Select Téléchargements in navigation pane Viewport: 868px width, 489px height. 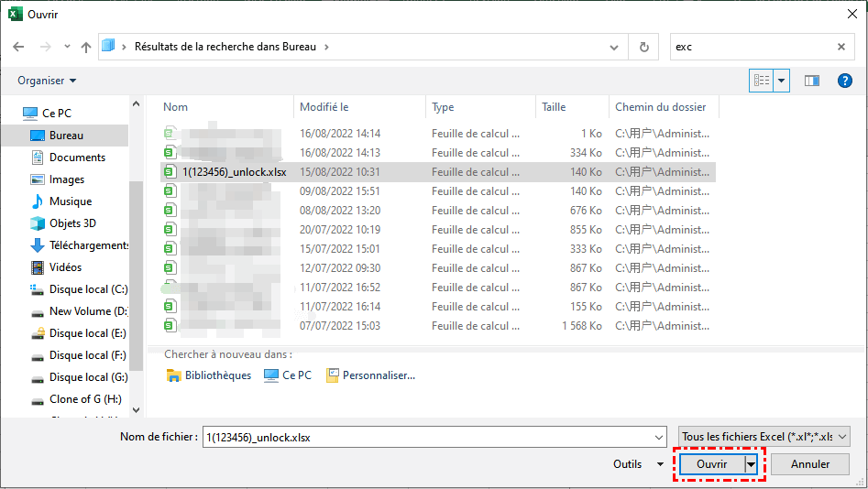(88, 245)
